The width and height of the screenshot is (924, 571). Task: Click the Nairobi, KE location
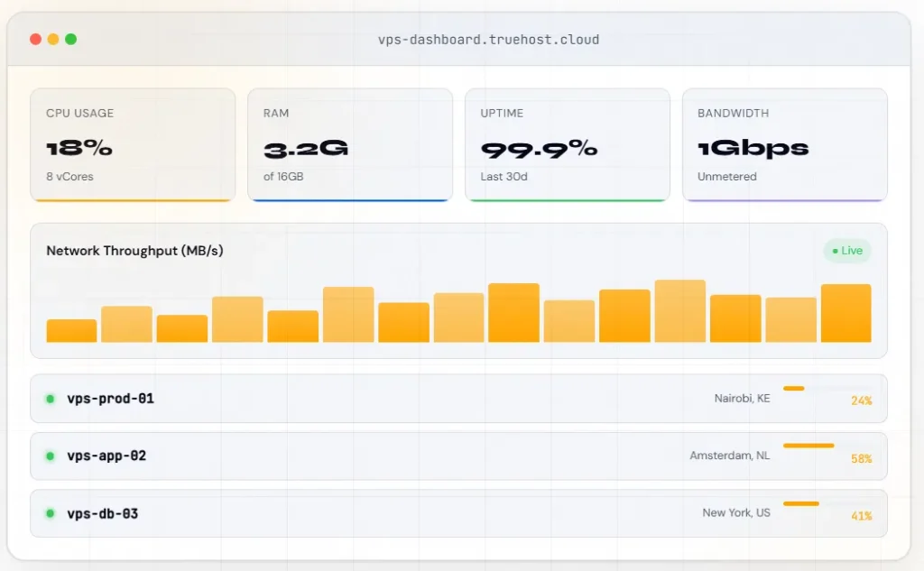pos(742,399)
